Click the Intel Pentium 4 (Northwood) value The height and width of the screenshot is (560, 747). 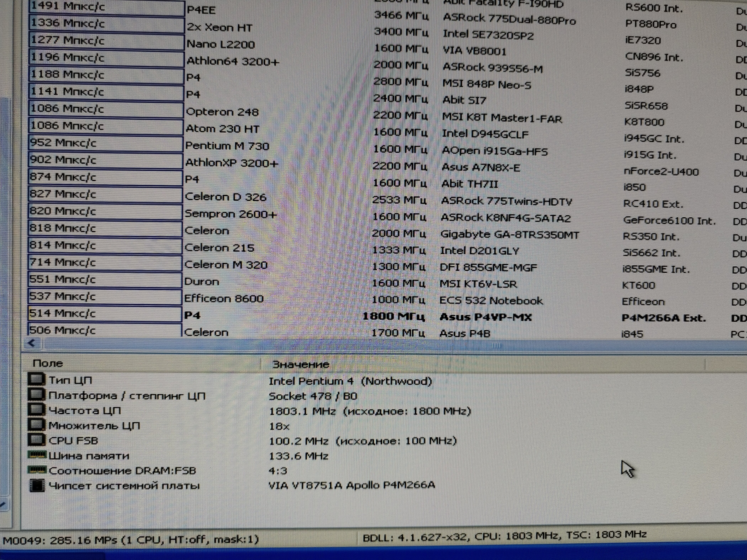click(350, 382)
